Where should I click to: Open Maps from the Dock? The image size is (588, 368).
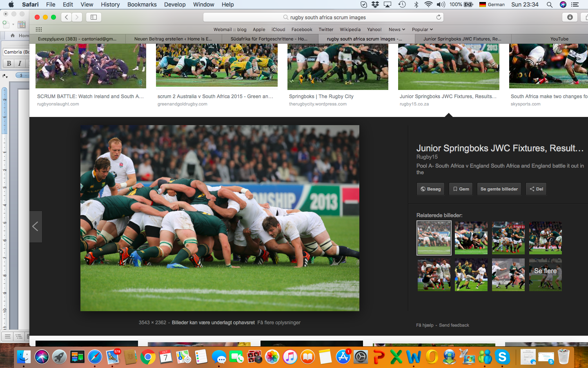pos(183,357)
